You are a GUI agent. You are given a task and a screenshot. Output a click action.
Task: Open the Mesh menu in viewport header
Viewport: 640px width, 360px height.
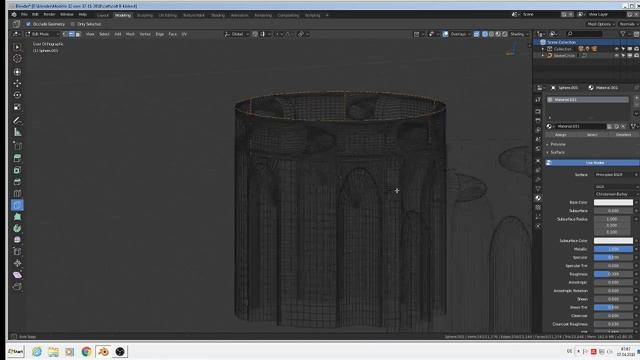point(130,34)
